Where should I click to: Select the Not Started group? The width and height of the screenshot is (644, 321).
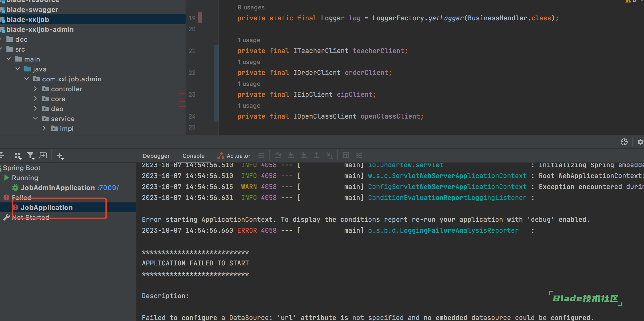pyautogui.click(x=31, y=217)
